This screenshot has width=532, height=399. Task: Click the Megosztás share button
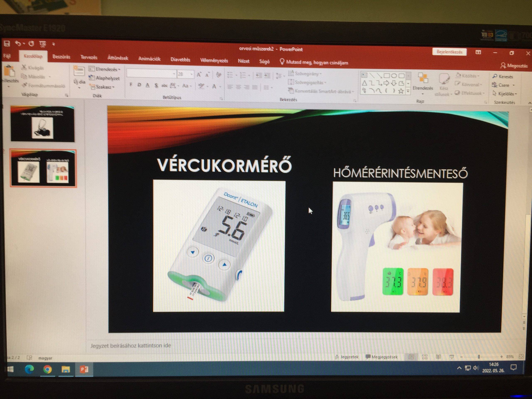[514, 65]
